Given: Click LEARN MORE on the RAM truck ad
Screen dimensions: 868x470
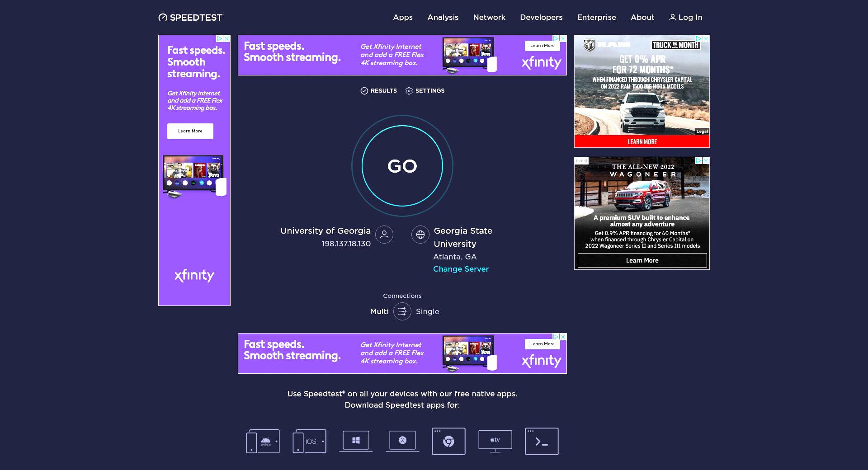Looking at the screenshot, I should coord(642,141).
